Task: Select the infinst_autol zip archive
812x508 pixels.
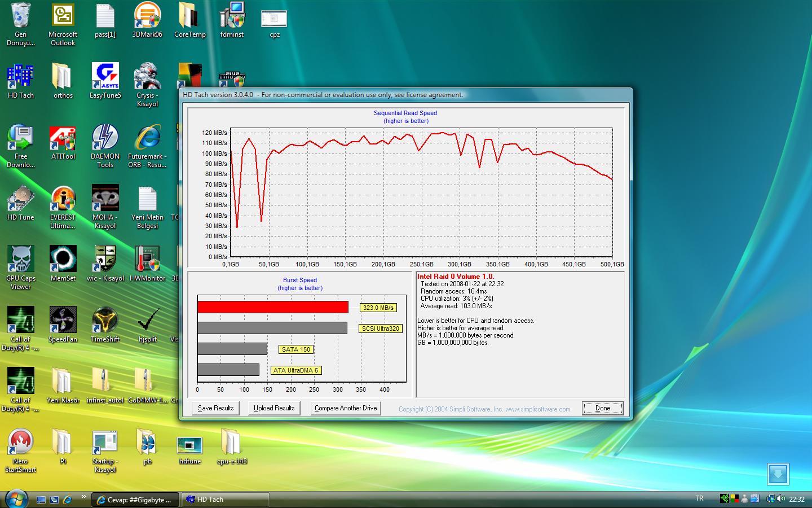Action: (x=105, y=386)
